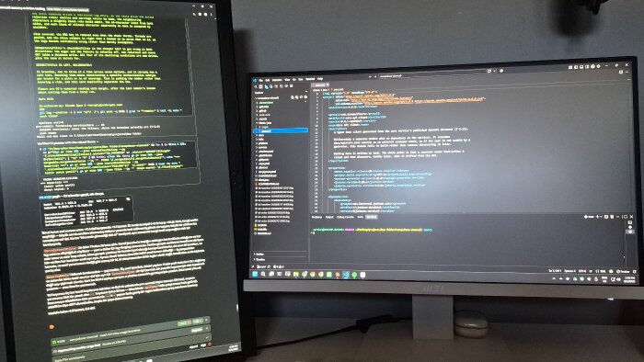The width and height of the screenshot is (644, 362).
Task: Click the New Folder icon in Explorer header
Action: point(297,97)
